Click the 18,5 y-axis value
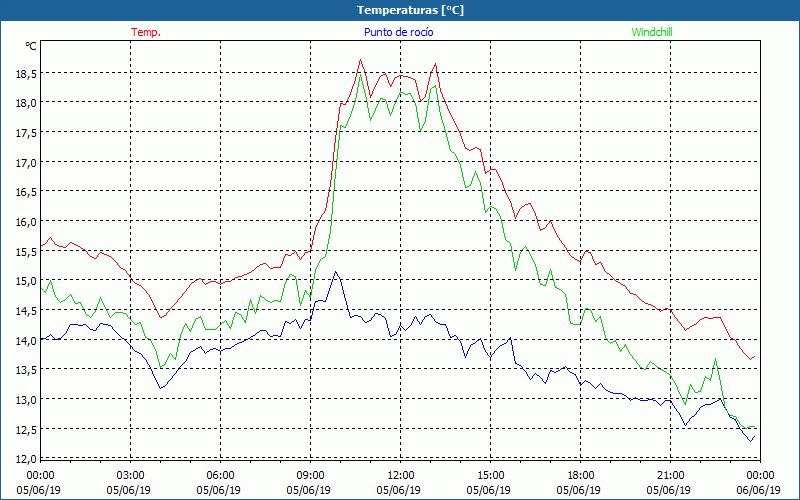800x500 pixels. pos(26,73)
